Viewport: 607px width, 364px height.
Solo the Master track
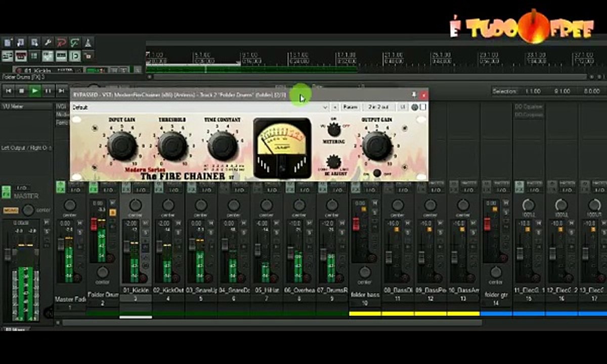(47, 232)
